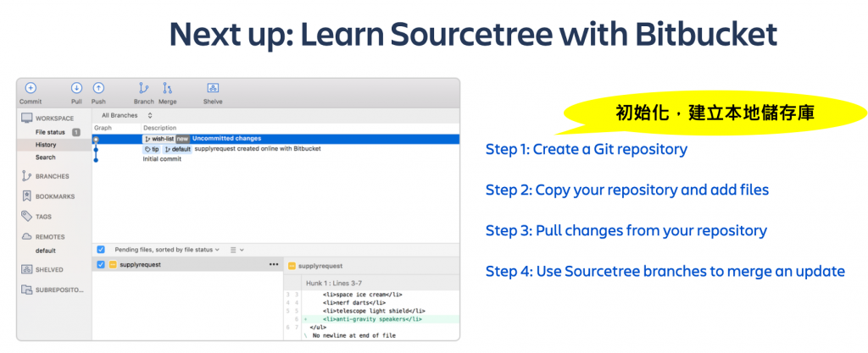868x353 pixels.
Task: Open the supplyrequest file ellipsis menu
Action: pos(274,265)
